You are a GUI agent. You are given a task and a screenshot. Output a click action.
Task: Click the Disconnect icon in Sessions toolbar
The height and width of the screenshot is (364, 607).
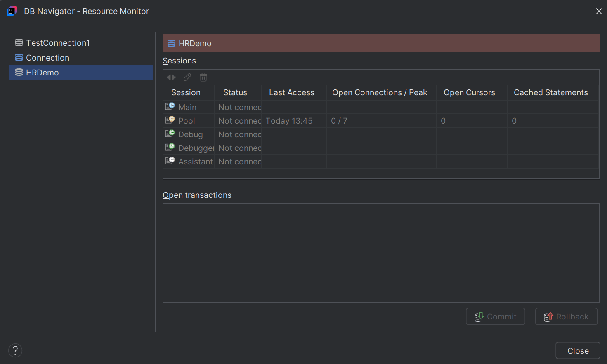[x=171, y=77]
